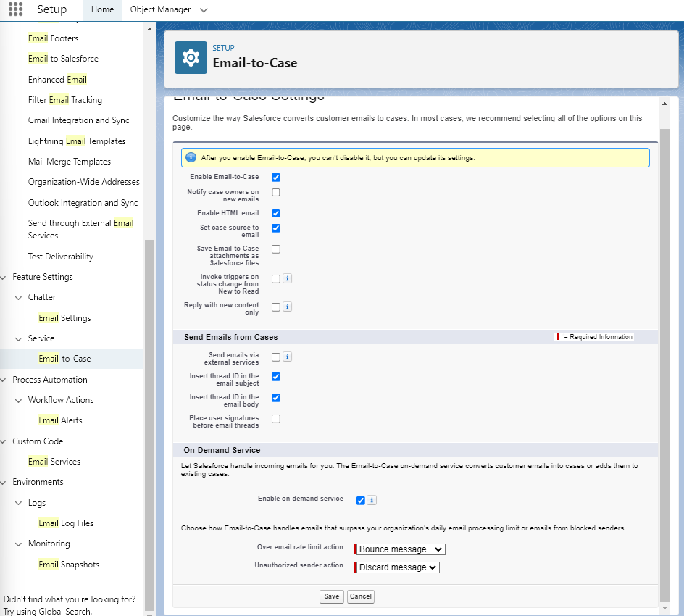The width and height of the screenshot is (684, 616).
Task: Open Email Footers in sidebar
Action: (x=53, y=38)
